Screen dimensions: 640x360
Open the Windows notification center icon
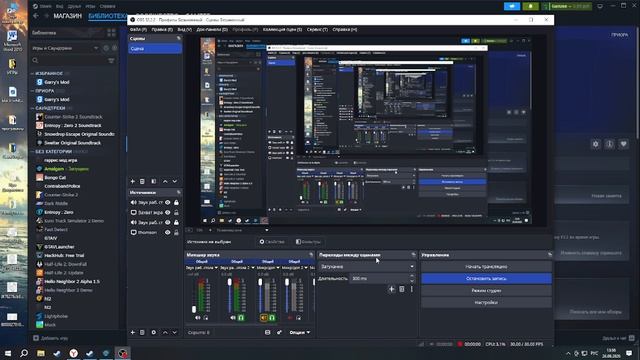point(629,353)
